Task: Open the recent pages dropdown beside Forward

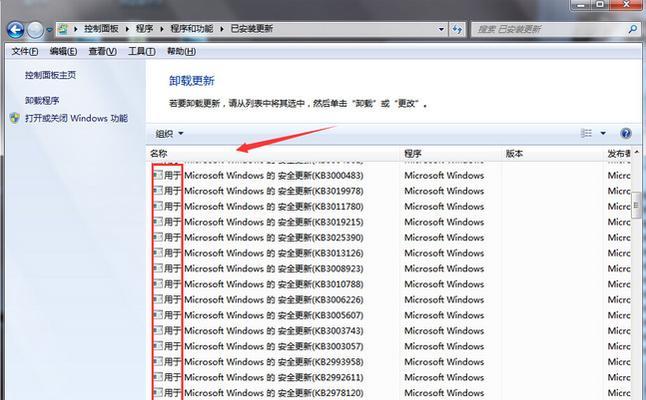Action: [49, 30]
